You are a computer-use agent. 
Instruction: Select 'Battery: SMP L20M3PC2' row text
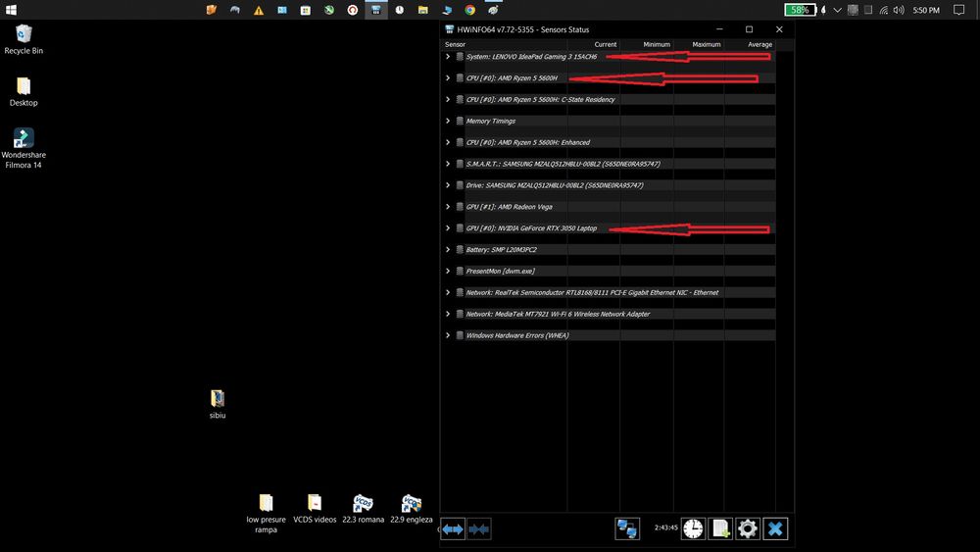pyautogui.click(x=501, y=249)
